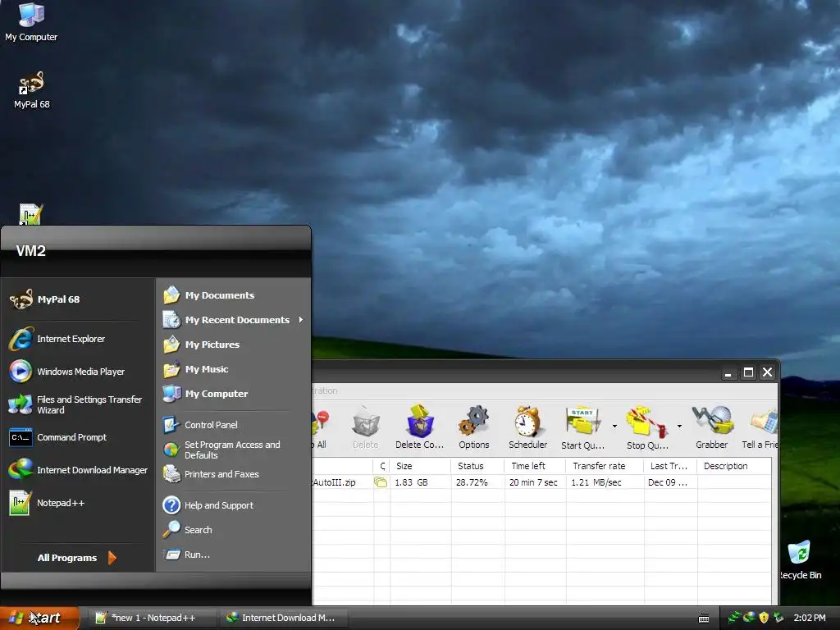Sort downloads by Status column
Viewport: 840px width, 630px height.
coord(477,466)
